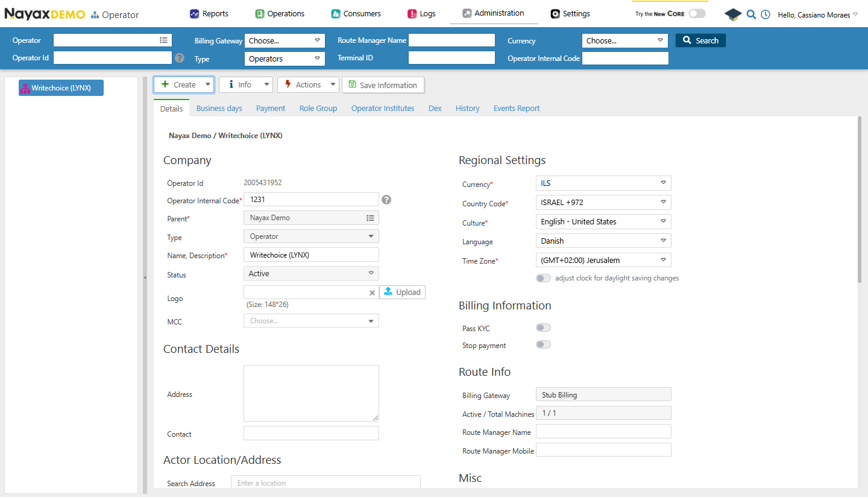Open the MCC Choose dropdown
This screenshot has height=497, width=868.
click(x=311, y=321)
